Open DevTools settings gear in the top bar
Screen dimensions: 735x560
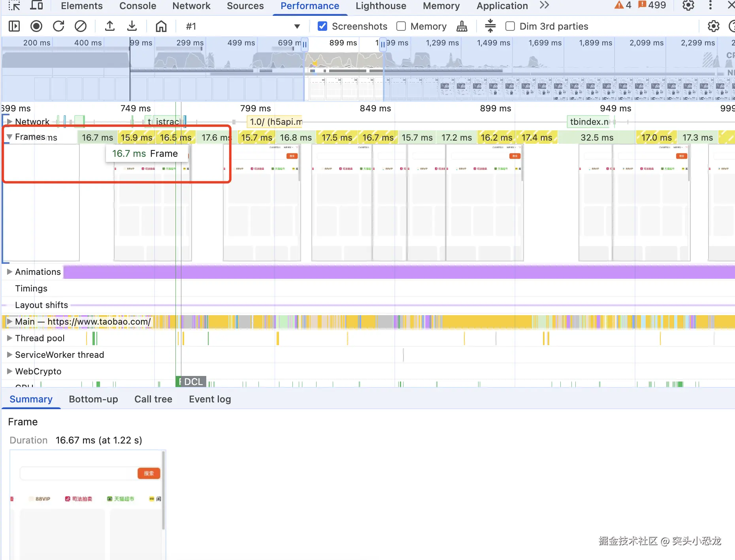coord(688,6)
